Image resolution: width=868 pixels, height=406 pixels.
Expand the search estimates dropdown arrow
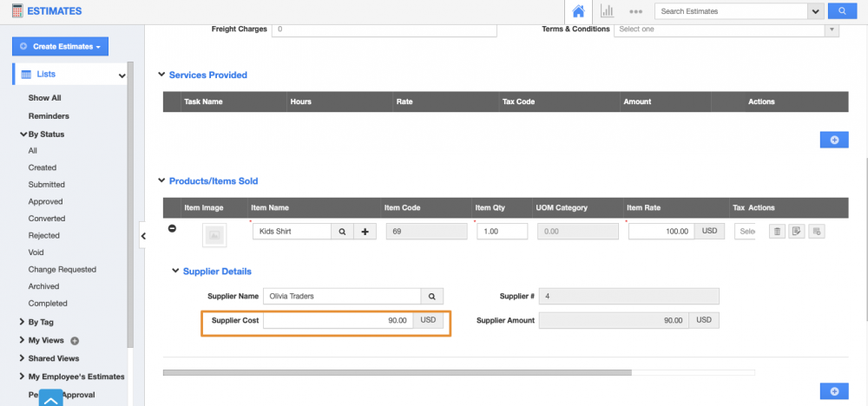coord(815,11)
